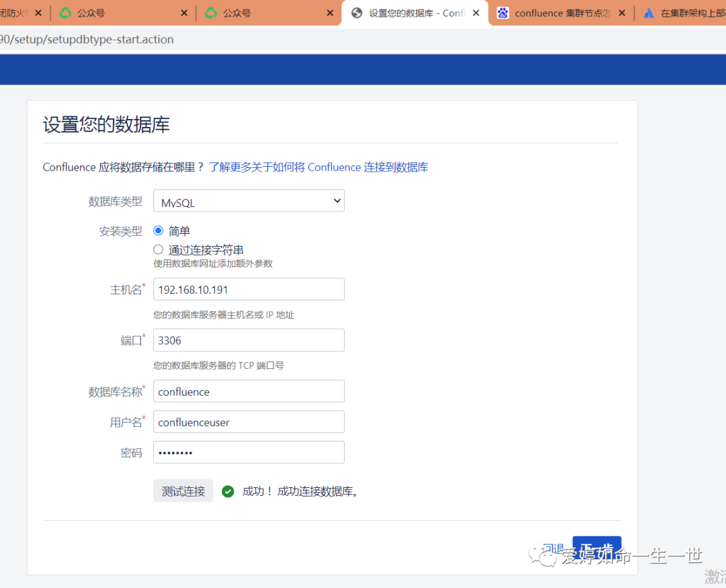The height and width of the screenshot is (588, 726).
Task: Switch to the first 公众号 tab
Action: click(123, 13)
